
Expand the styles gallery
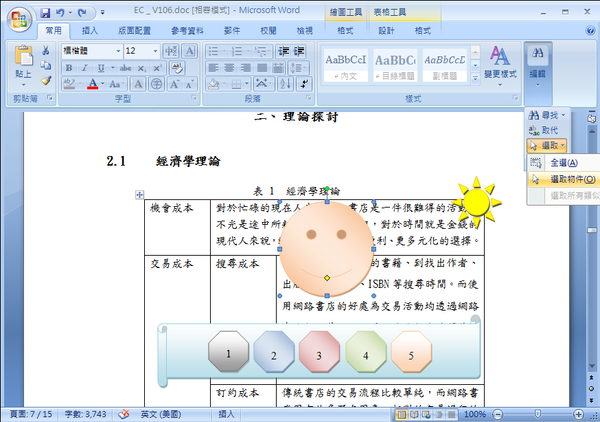point(475,78)
